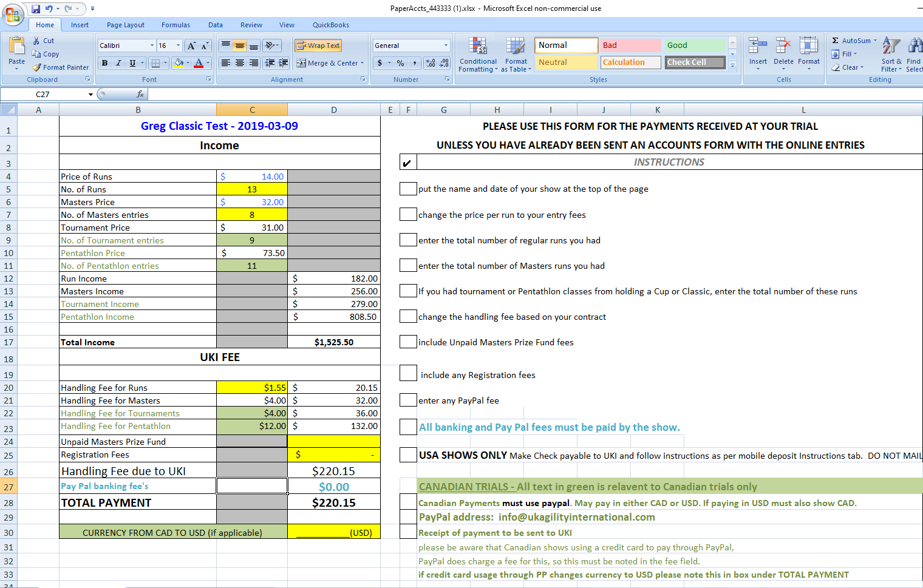Increase indent in Alignment group
The width and height of the screenshot is (923, 588).
point(282,63)
